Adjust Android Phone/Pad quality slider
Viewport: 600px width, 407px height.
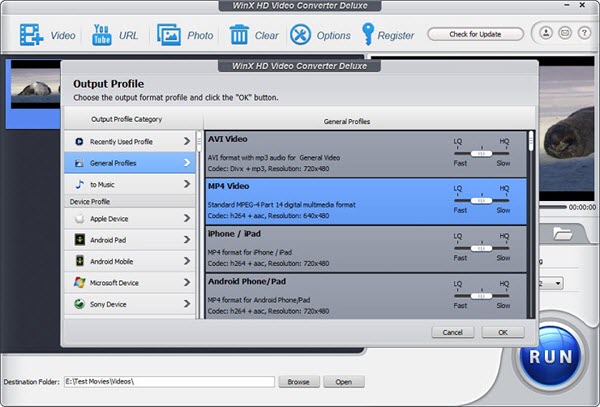(x=481, y=296)
